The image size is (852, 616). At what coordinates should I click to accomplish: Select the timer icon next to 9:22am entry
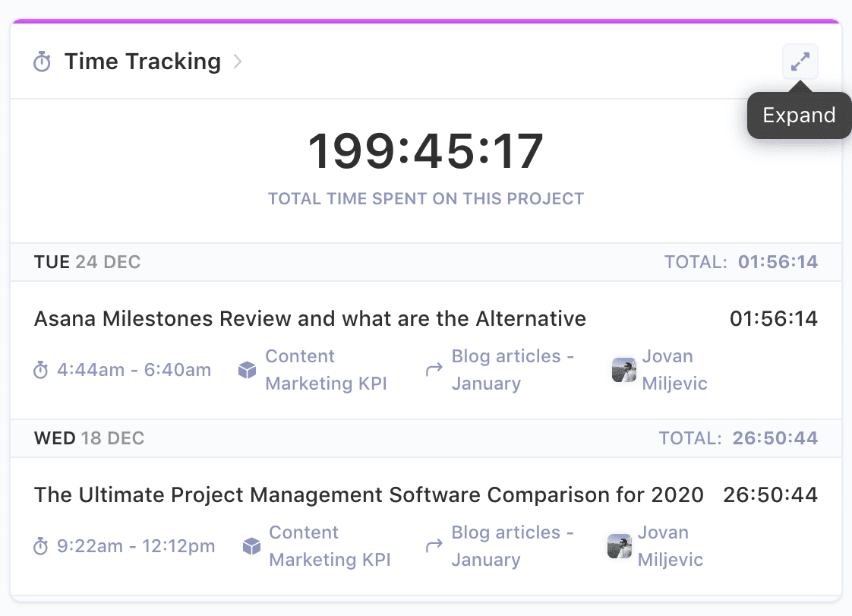click(x=42, y=545)
